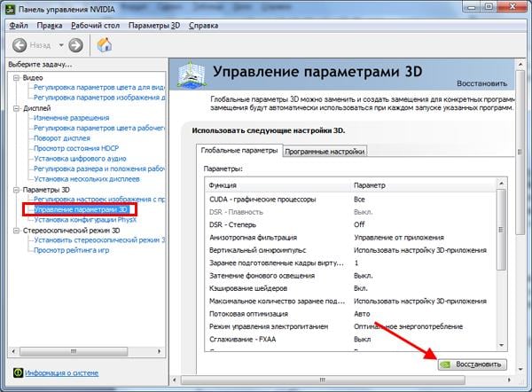532x392 pixels.
Task: Click the NVIDIA logo in title bar
Action: 12,7
